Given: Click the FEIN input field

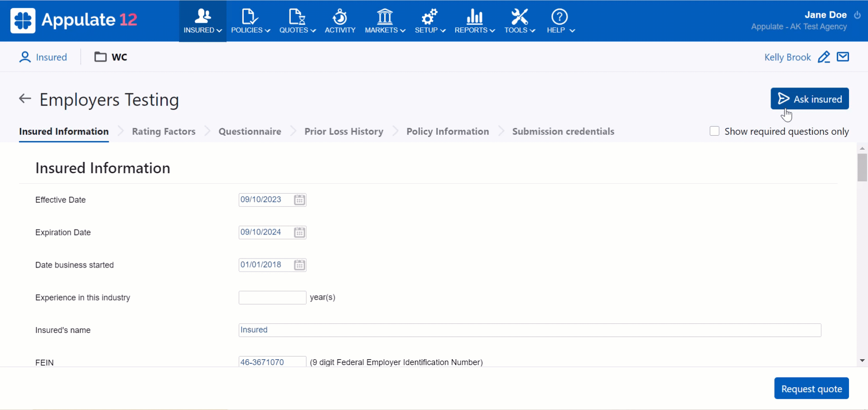Looking at the screenshot, I should pos(272,362).
